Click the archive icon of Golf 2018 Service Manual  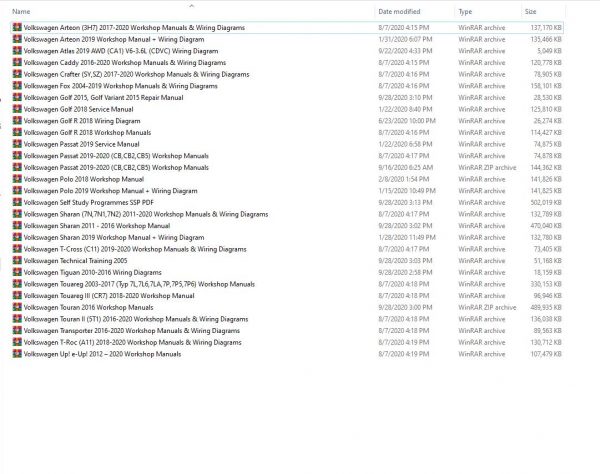[17, 109]
